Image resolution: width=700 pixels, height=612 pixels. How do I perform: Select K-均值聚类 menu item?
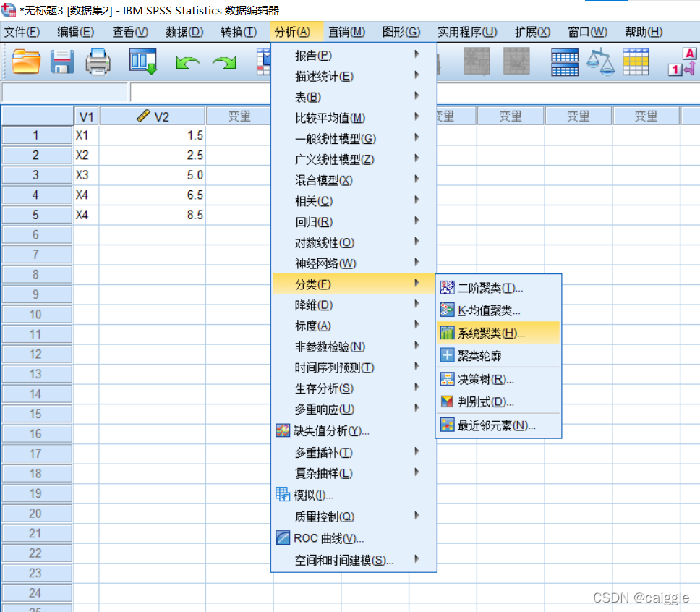click(x=498, y=310)
